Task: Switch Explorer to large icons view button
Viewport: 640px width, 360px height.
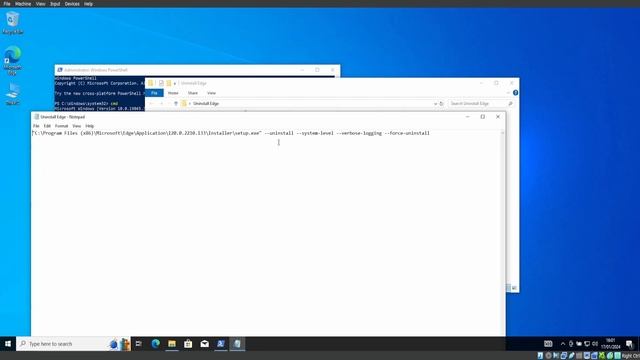Action: click(x=514, y=288)
